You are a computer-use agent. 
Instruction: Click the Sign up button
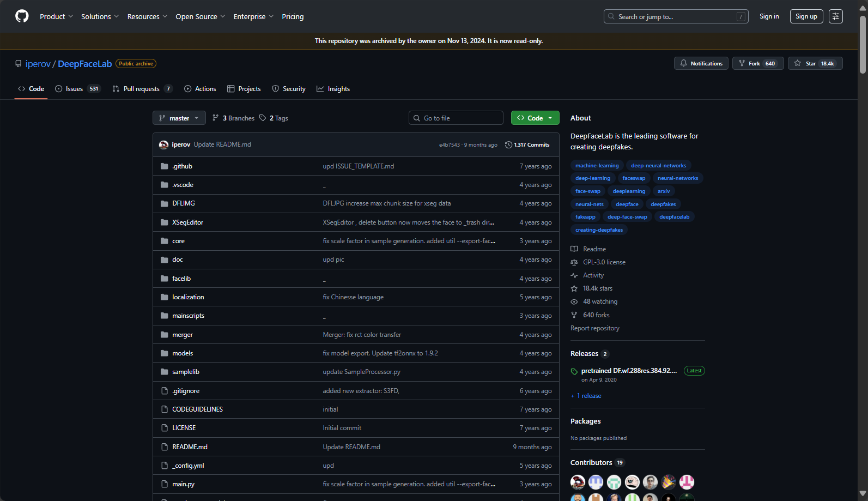point(806,16)
